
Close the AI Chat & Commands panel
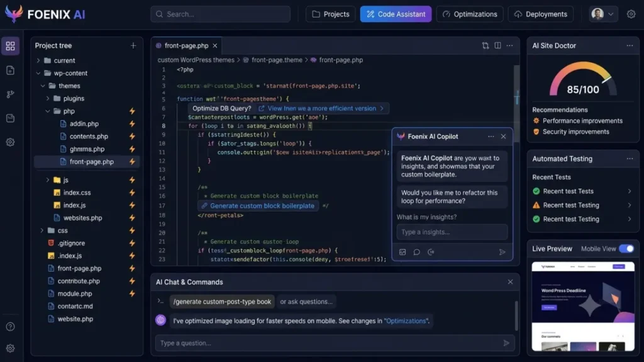510,282
